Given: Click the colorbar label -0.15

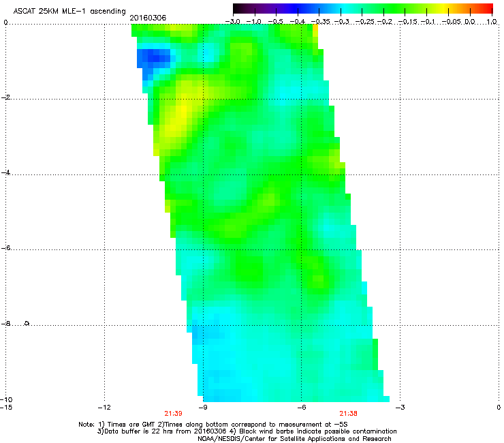Looking at the screenshot, I should [407, 22].
